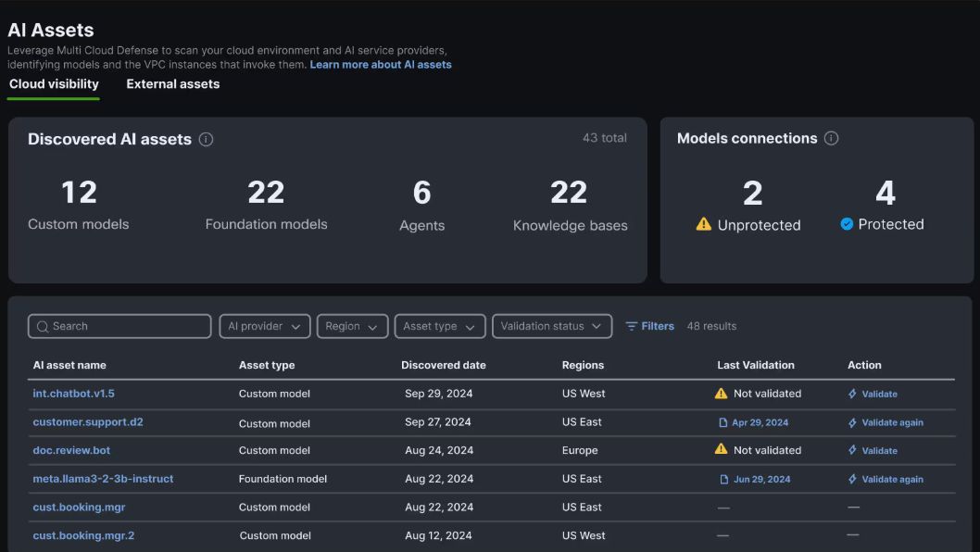Image resolution: width=980 pixels, height=552 pixels.
Task: Switch to the External assets tab
Action: click(x=173, y=84)
